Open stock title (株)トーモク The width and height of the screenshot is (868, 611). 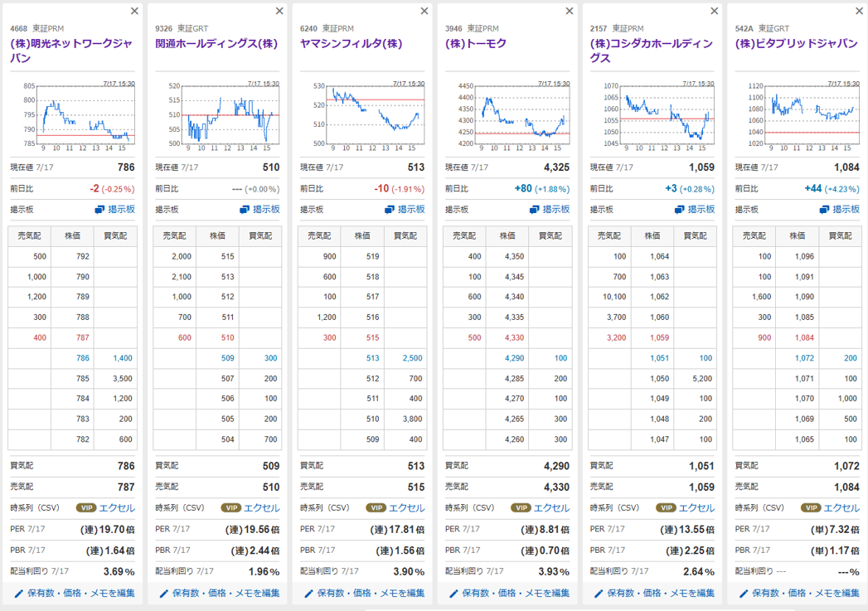coord(476,44)
